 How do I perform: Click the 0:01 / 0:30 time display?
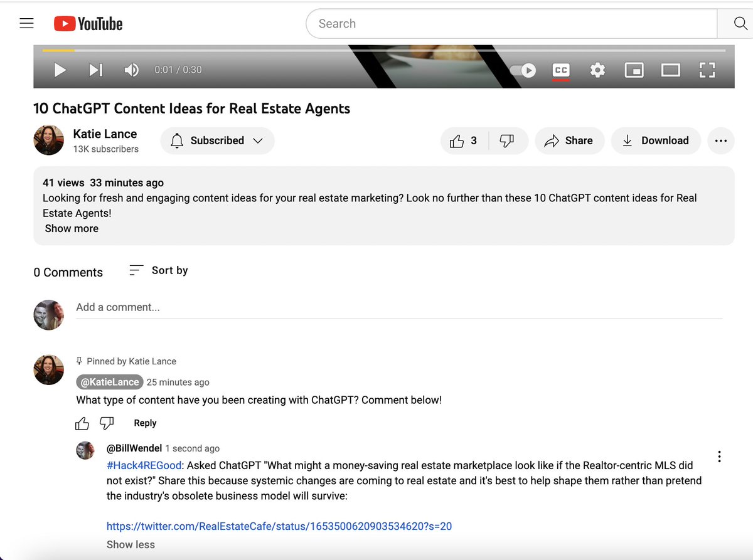pos(178,70)
